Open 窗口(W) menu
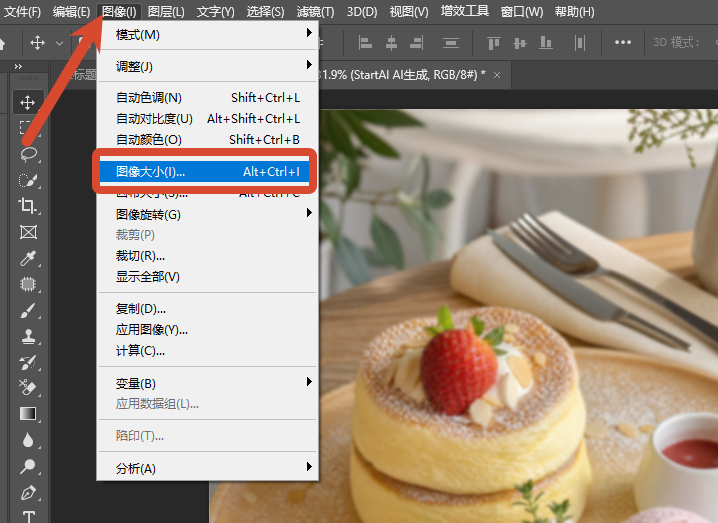The width and height of the screenshot is (718, 523). tap(522, 11)
